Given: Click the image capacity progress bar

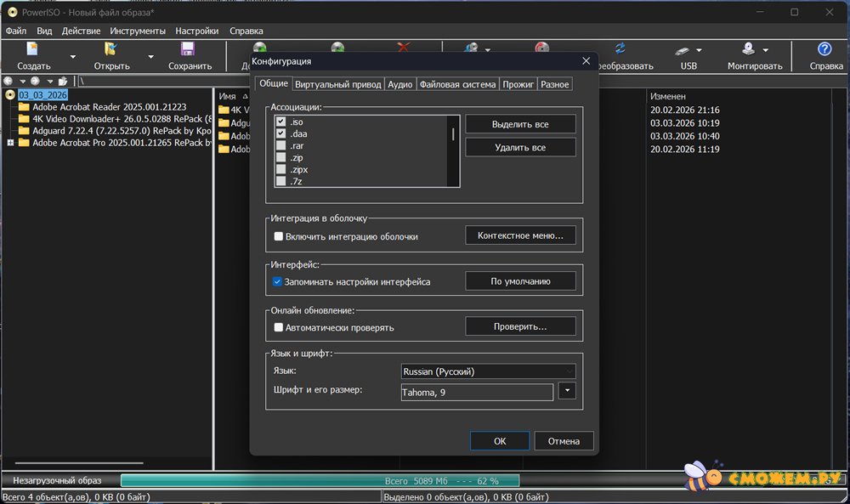Looking at the screenshot, I should point(320,480).
